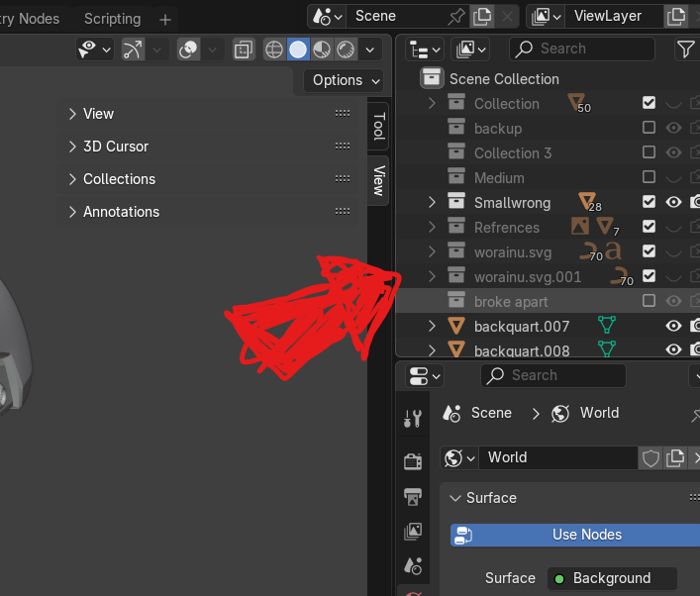Toggle viewport overlays icon
The height and width of the screenshot is (596, 700).
188,50
